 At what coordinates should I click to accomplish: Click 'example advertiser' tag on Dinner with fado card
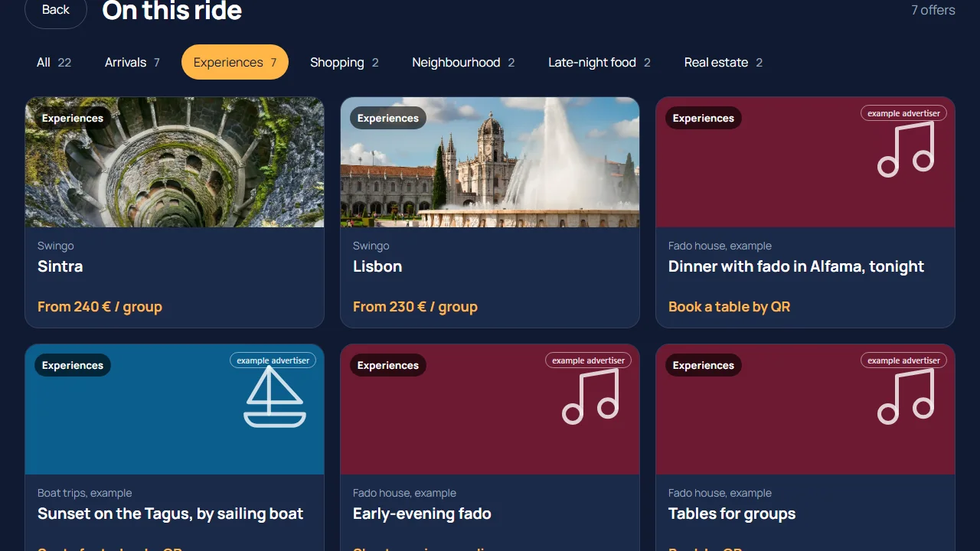[903, 113]
